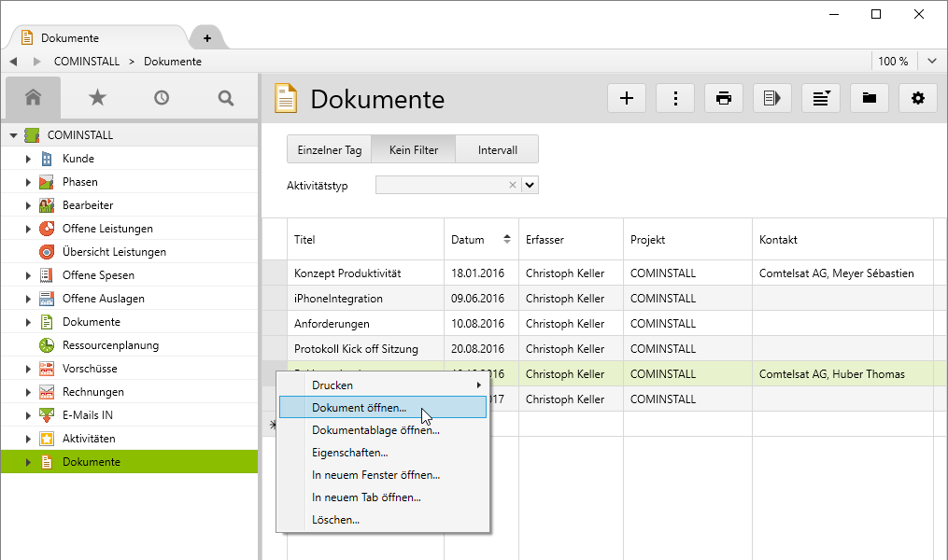Open the three-dot more options menu
This screenshot has height=560, width=948.
[675, 98]
